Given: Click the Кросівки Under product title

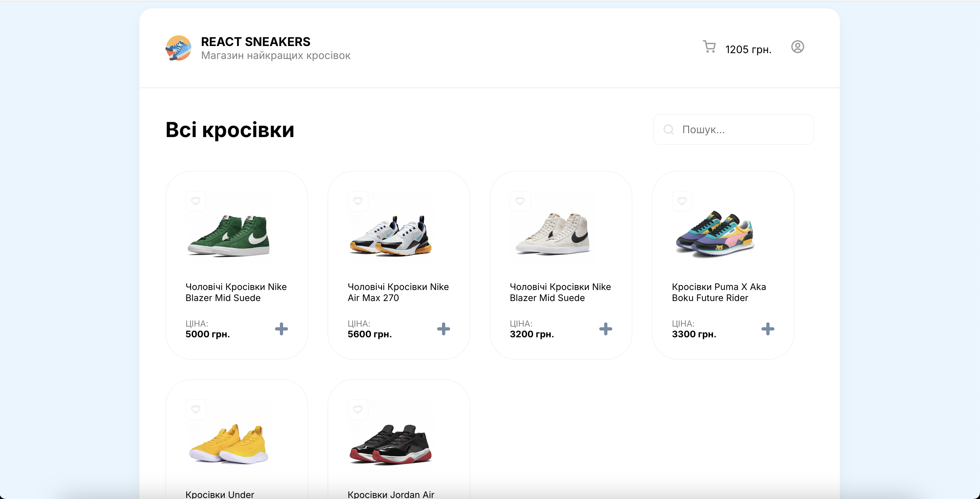Looking at the screenshot, I should [x=220, y=494].
